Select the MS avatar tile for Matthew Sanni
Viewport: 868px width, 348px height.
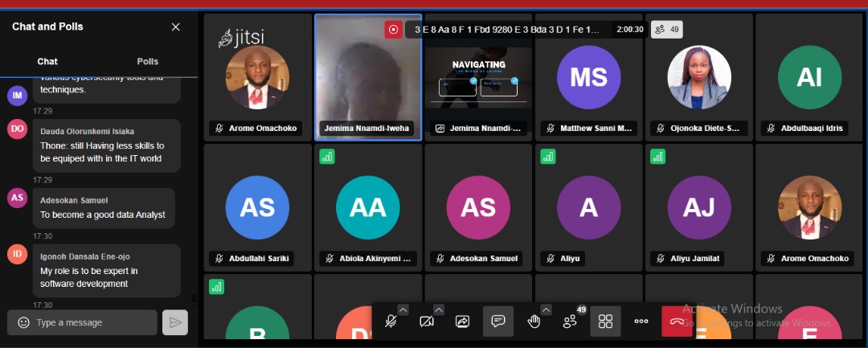(x=588, y=77)
